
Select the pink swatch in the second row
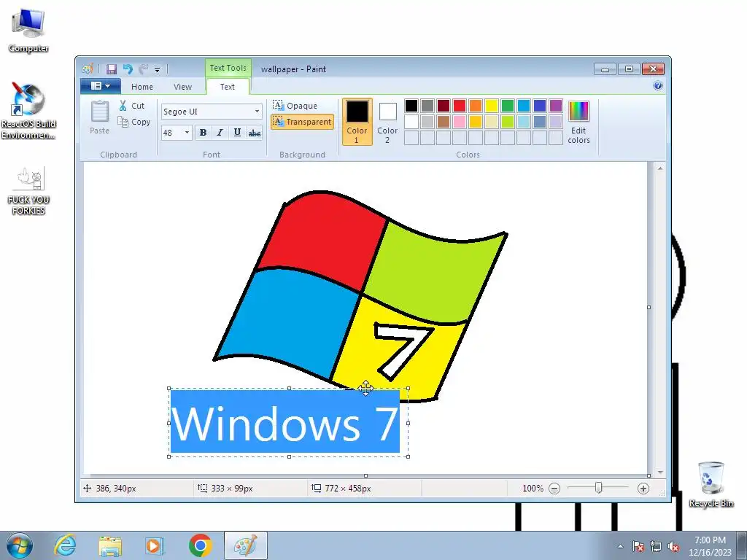click(460, 122)
